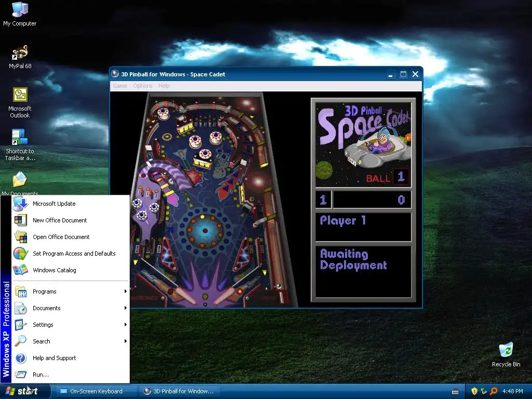The image size is (532, 399).
Task: Open the Game menu
Action: point(120,86)
